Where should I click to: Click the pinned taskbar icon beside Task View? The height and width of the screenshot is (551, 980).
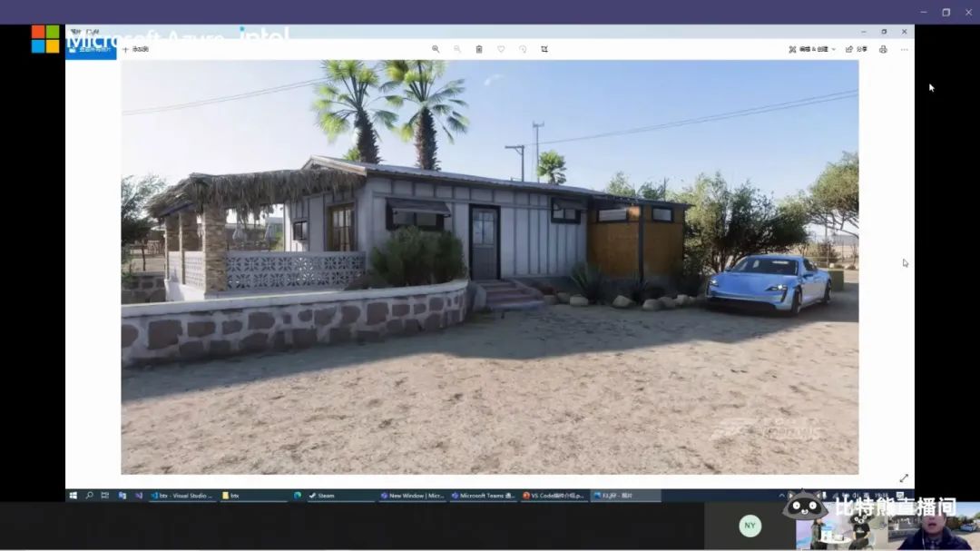[x=122, y=496]
